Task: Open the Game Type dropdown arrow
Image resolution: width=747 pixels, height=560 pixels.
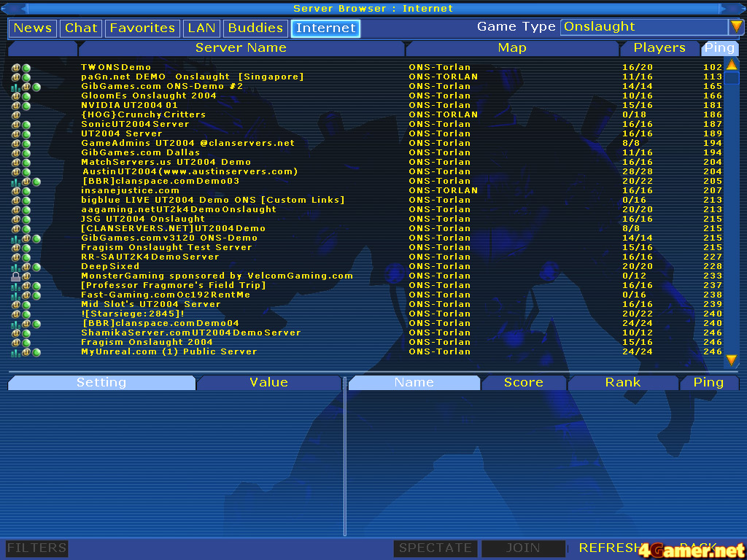Action: [735, 27]
